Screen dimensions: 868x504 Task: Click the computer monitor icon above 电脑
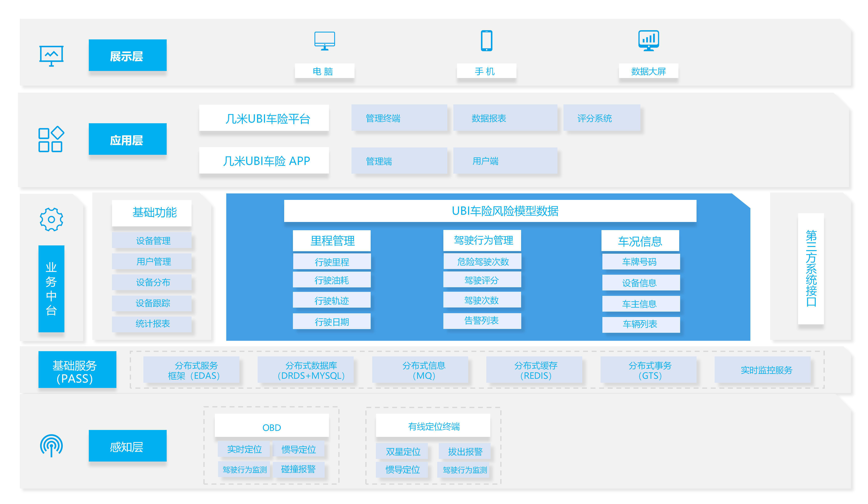click(325, 41)
